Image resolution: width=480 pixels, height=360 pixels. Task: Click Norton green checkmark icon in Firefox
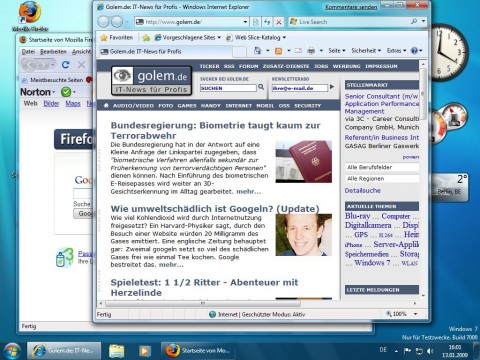click(66, 92)
